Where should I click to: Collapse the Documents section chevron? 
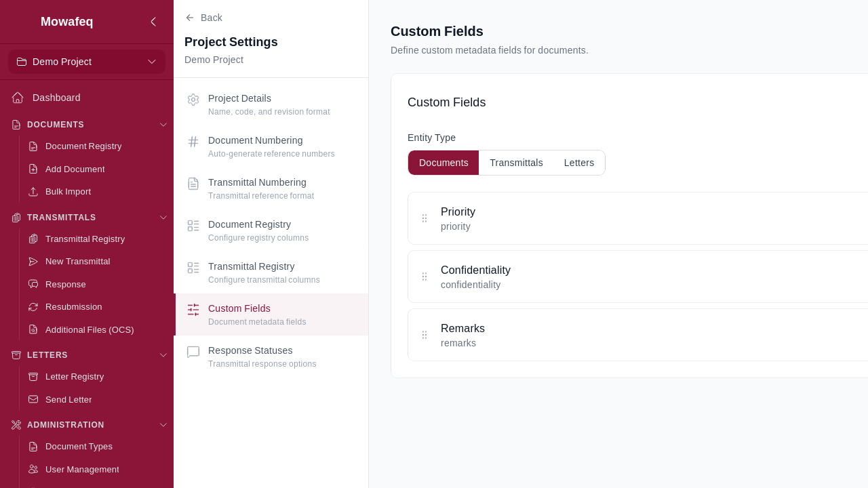pyautogui.click(x=163, y=125)
